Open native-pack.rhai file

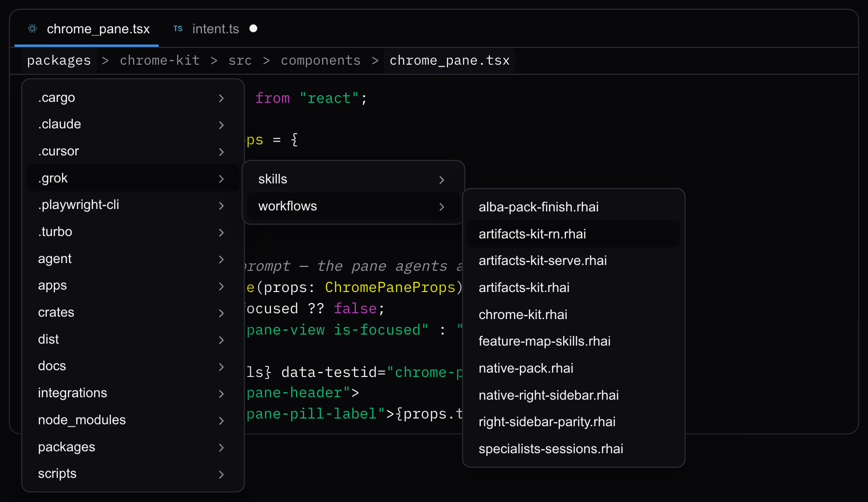click(574, 368)
